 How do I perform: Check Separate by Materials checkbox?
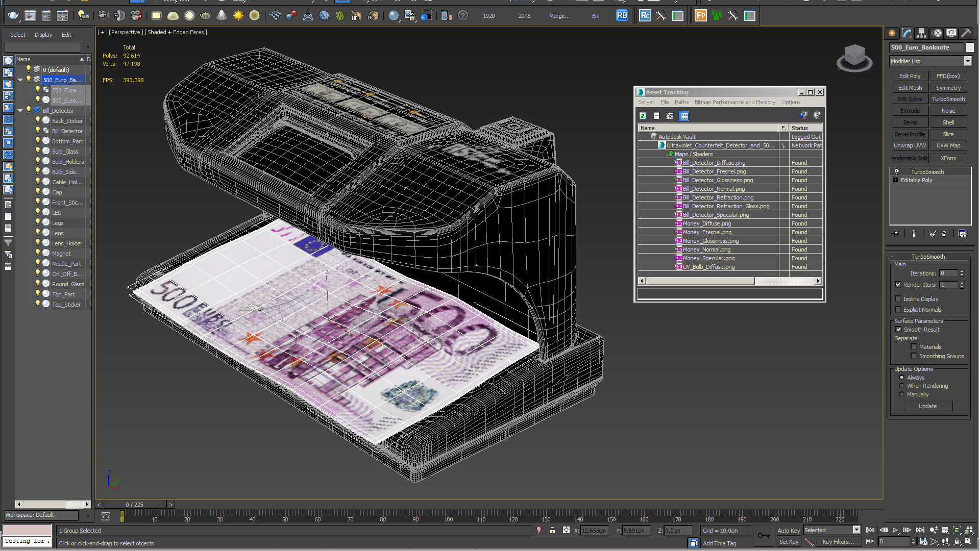point(914,347)
